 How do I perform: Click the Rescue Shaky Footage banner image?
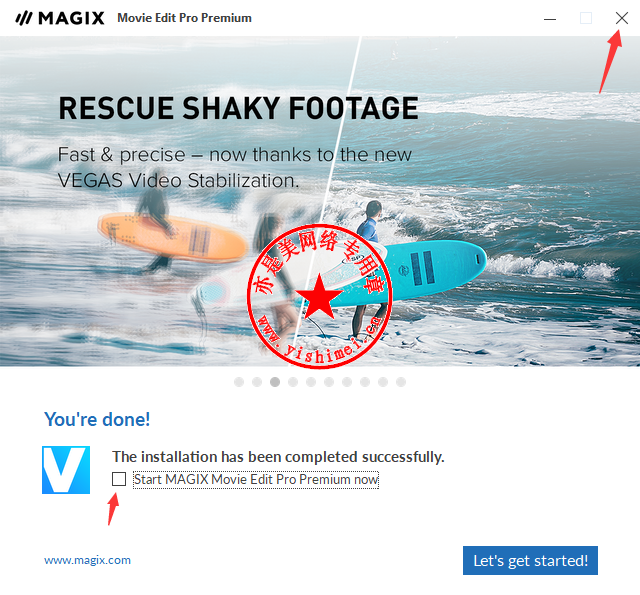click(320, 201)
